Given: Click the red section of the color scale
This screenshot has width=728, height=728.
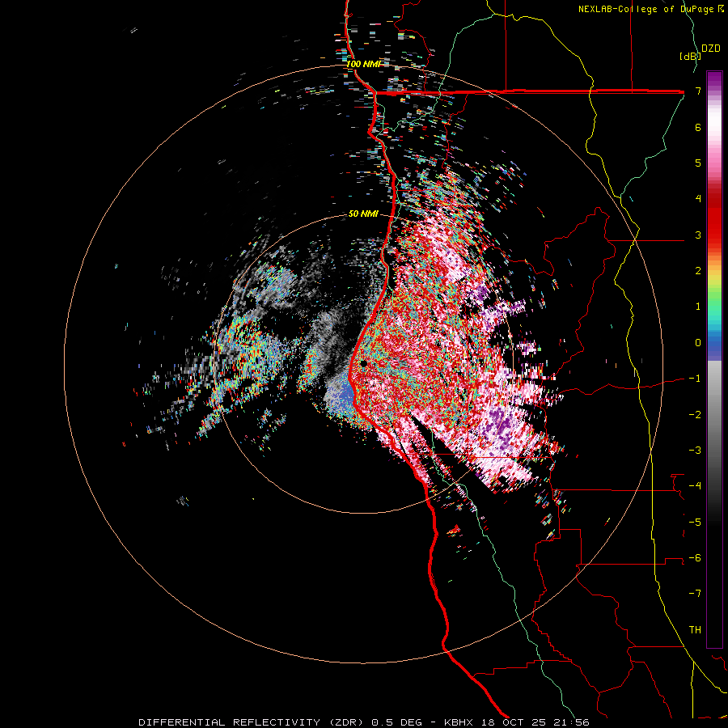Looking at the screenshot, I should 714,218.
